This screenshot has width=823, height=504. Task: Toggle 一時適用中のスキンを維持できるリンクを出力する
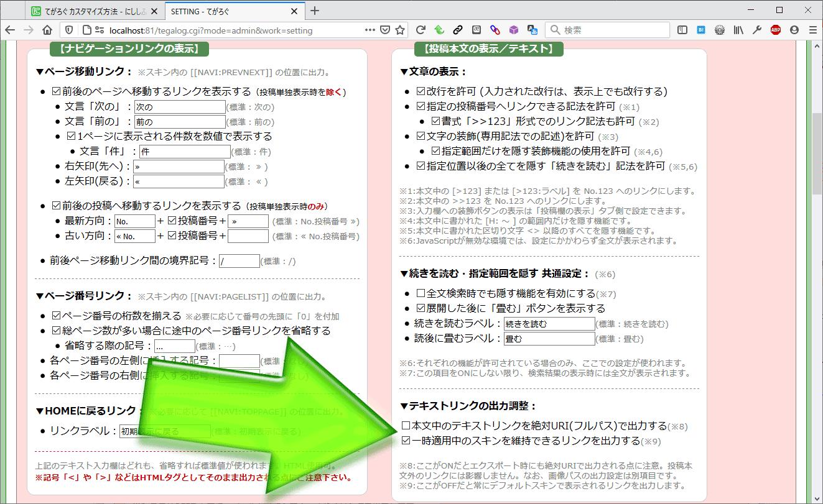pos(406,441)
